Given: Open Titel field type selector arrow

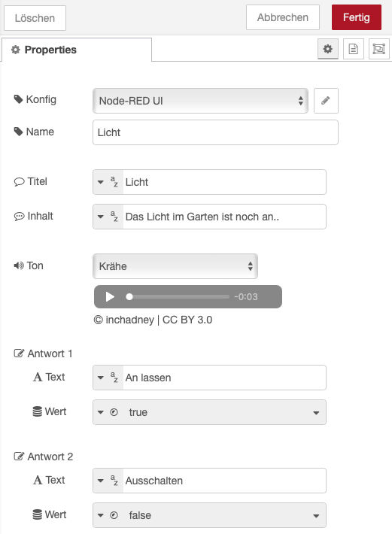Looking at the screenshot, I should pyautogui.click(x=101, y=182).
